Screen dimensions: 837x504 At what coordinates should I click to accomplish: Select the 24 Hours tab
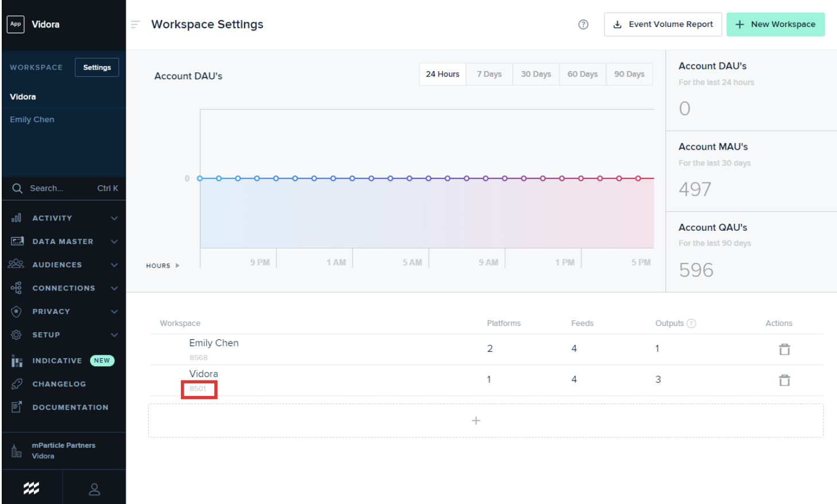443,74
